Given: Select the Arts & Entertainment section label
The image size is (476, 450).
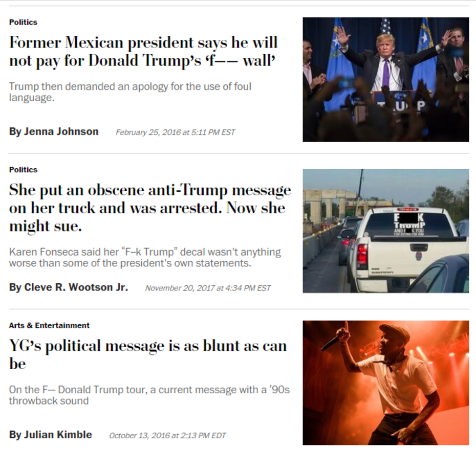Looking at the screenshot, I should pos(49,325).
